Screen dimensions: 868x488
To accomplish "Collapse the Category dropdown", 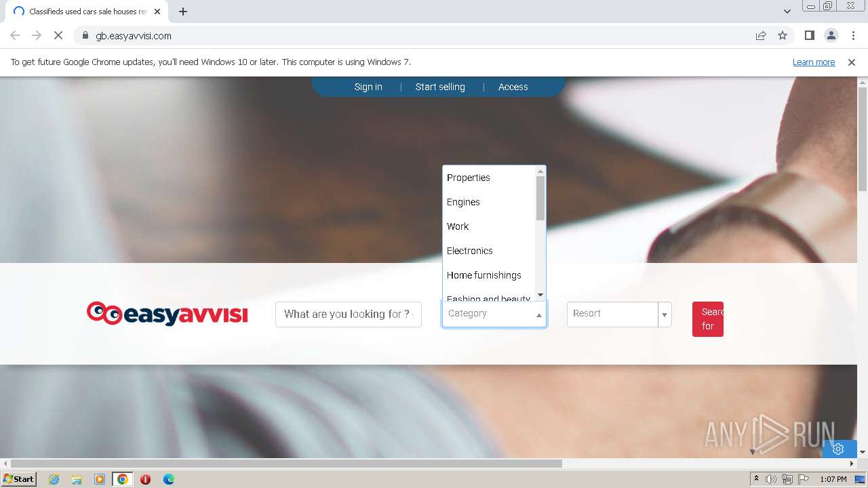I will (539, 314).
